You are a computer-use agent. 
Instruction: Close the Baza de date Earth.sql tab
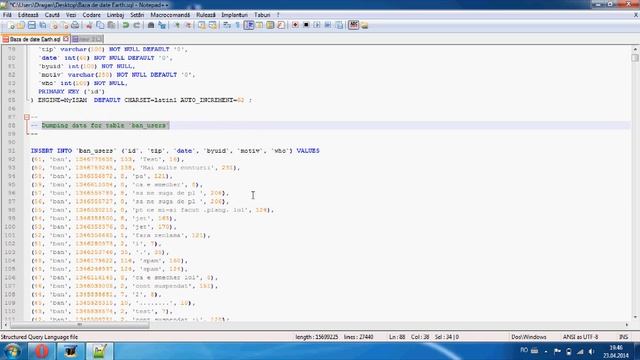(x=66, y=39)
